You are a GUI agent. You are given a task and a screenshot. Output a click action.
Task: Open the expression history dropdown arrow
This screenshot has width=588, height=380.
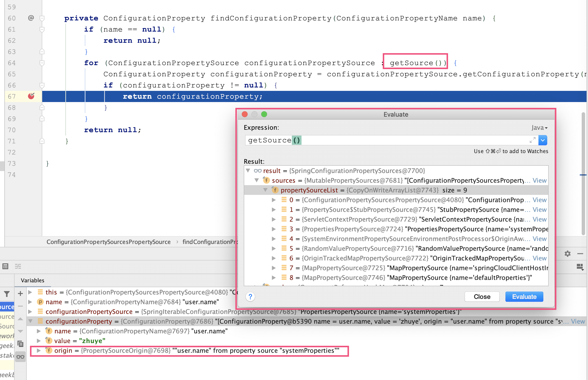[x=543, y=140]
